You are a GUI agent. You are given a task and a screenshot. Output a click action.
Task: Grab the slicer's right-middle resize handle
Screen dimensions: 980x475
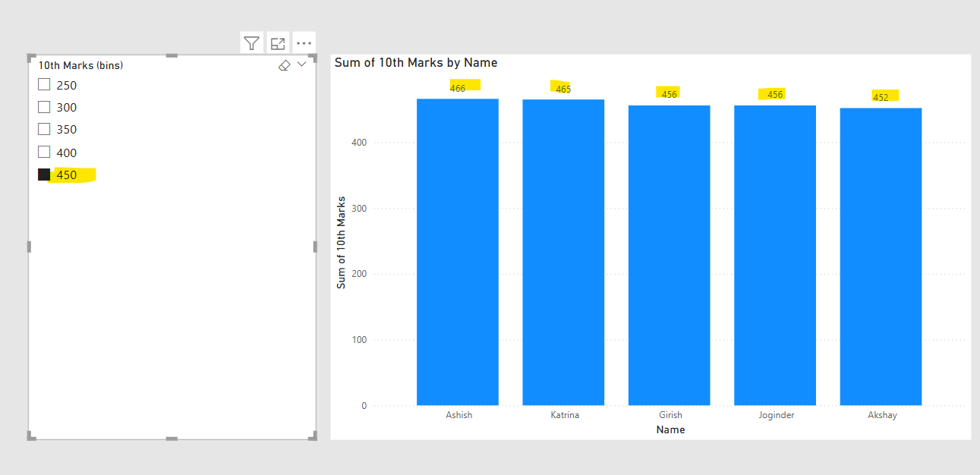[x=315, y=247]
